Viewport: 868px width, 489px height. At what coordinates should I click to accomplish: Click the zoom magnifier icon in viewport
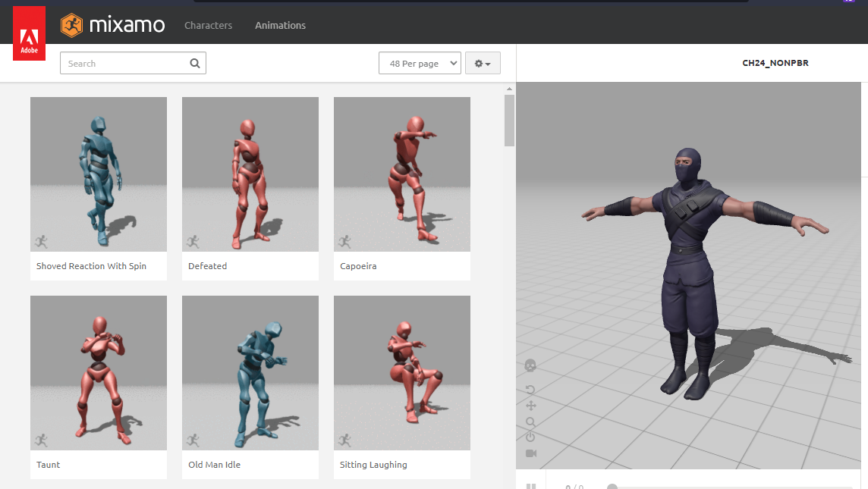tap(530, 422)
